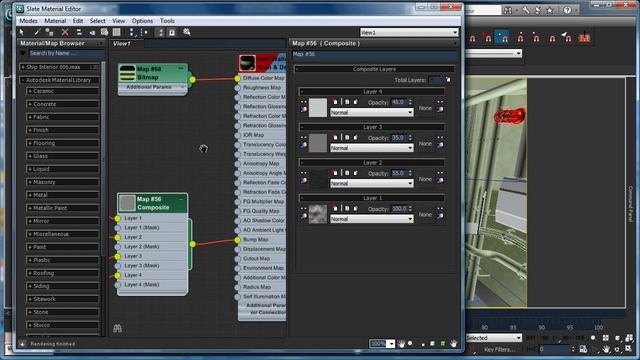The height and width of the screenshot is (360, 640).
Task: Toggle show background in preview toolbar button
Action: (117, 32)
